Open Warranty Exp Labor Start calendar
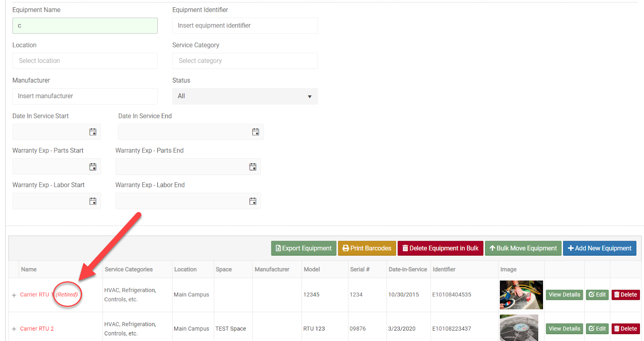Viewport: 644px width, 341px height. (93, 201)
